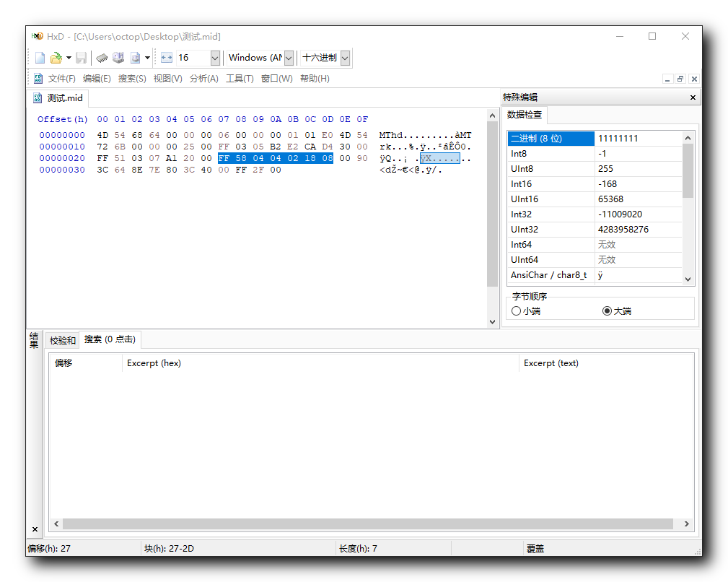Open the 视图(V) menu
The height and width of the screenshot is (582, 728).
coord(167,79)
